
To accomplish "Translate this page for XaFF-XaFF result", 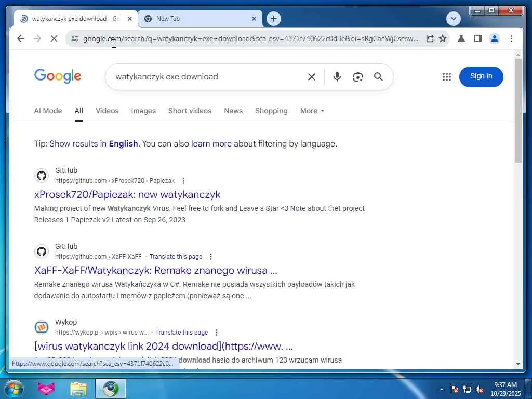I will point(176,257).
